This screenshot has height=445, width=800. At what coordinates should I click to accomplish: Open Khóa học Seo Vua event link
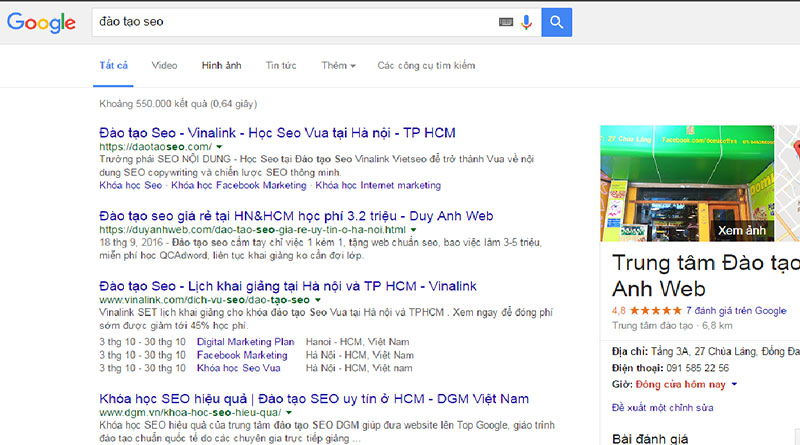pos(239,368)
